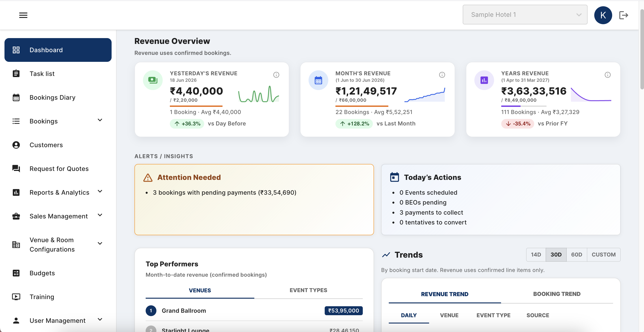Select the 60D trends range

point(576,254)
